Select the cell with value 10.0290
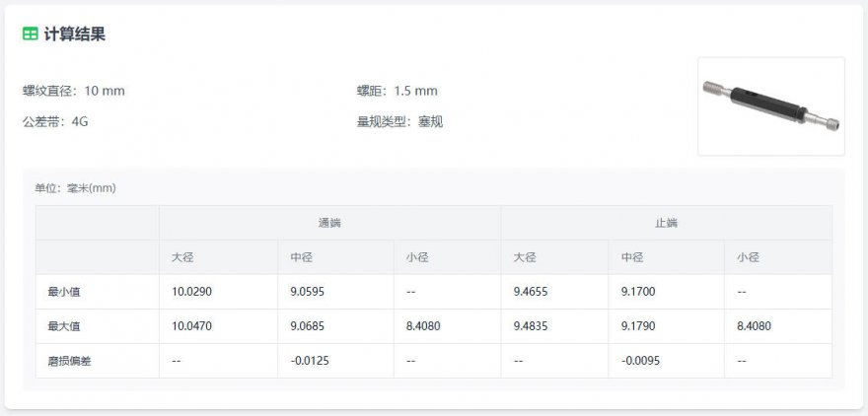Screen dimensions: 868x416 pyautogui.click(x=191, y=292)
